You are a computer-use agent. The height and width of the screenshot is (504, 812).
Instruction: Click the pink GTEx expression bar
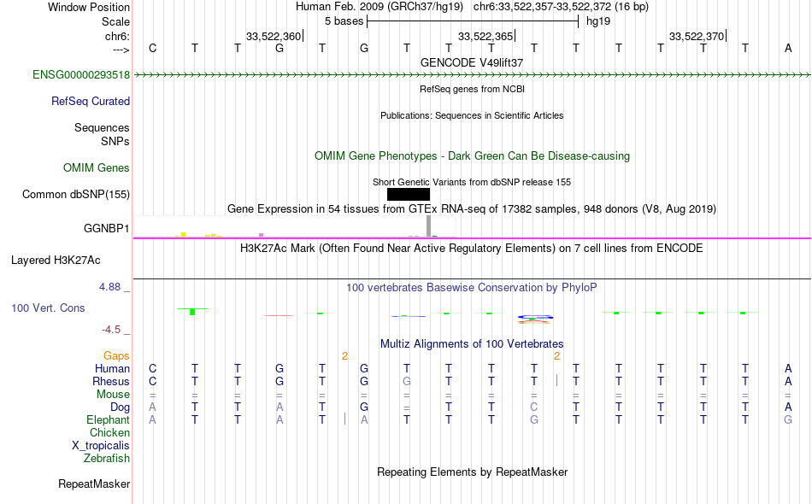click(x=261, y=236)
